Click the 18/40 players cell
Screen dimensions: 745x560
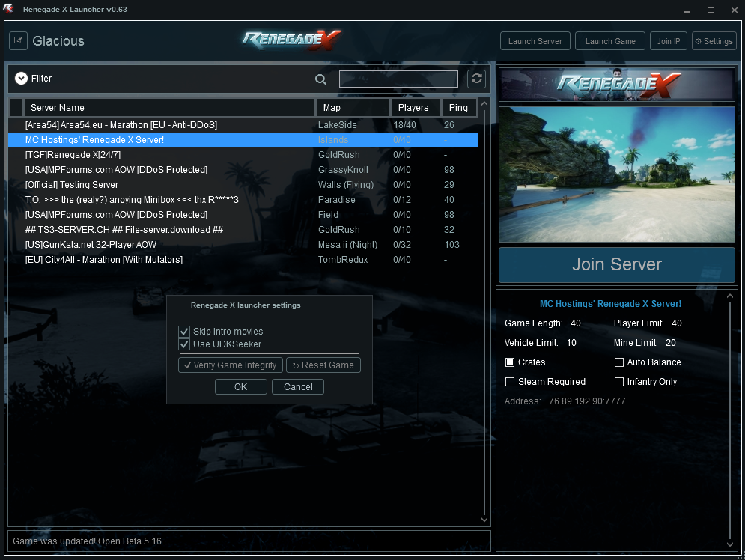(404, 125)
